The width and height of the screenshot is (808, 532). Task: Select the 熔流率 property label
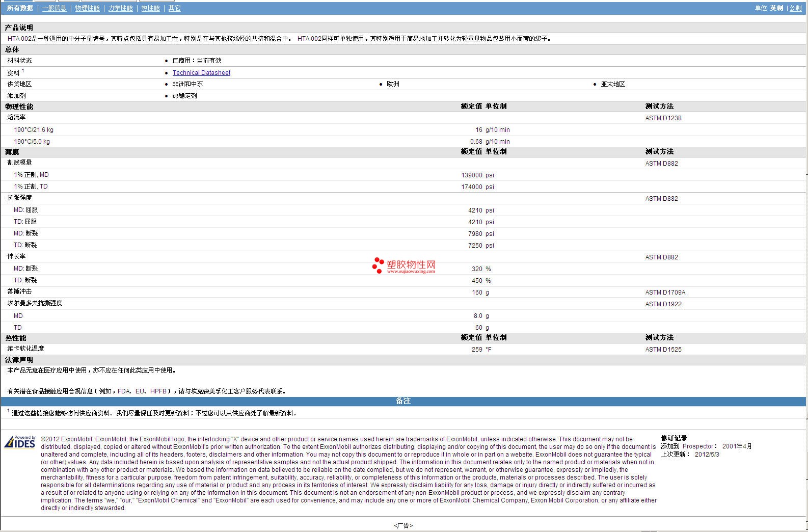pos(16,117)
